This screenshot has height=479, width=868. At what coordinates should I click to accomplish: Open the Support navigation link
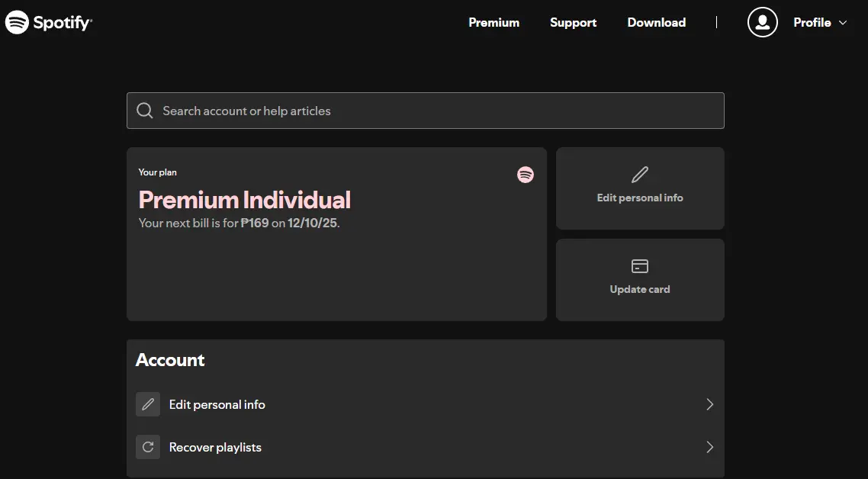pyautogui.click(x=573, y=23)
